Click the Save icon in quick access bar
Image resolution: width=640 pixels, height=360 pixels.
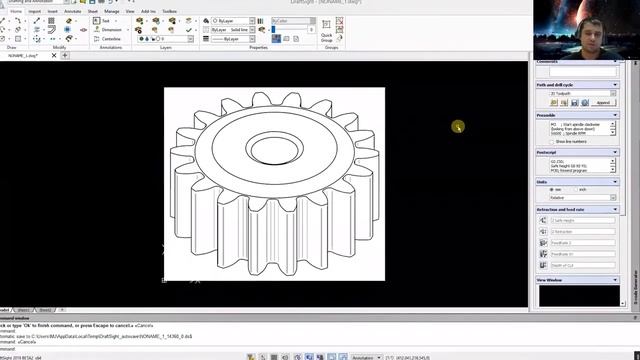[92, 2]
